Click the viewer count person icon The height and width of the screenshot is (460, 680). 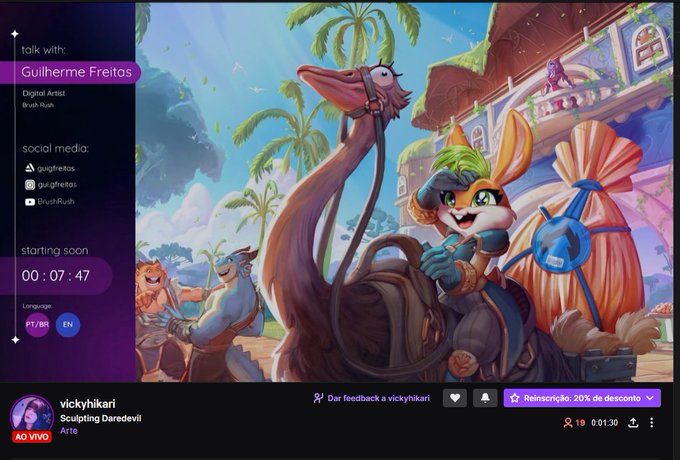tap(568, 423)
